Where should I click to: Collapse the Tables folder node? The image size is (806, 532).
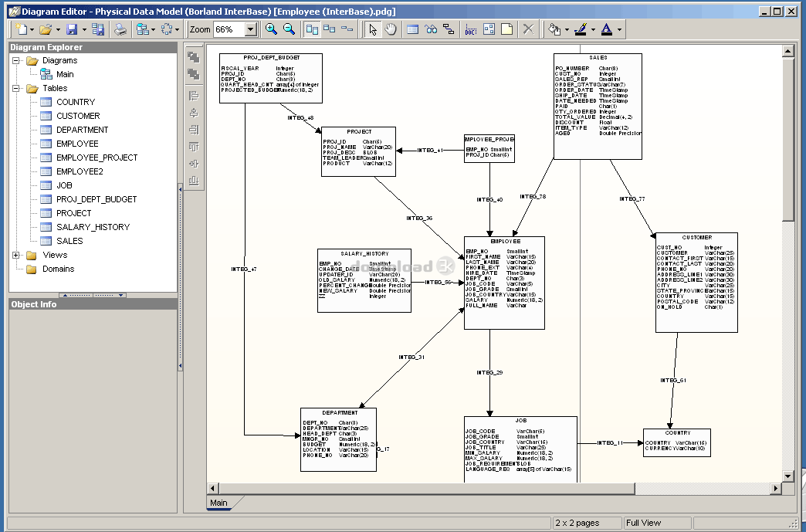(x=16, y=88)
